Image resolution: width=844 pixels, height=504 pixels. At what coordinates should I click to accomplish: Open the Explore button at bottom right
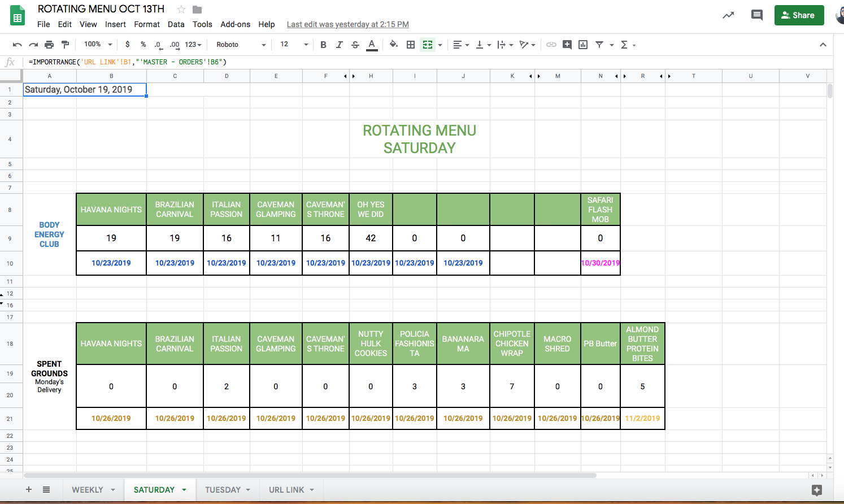tap(816, 490)
